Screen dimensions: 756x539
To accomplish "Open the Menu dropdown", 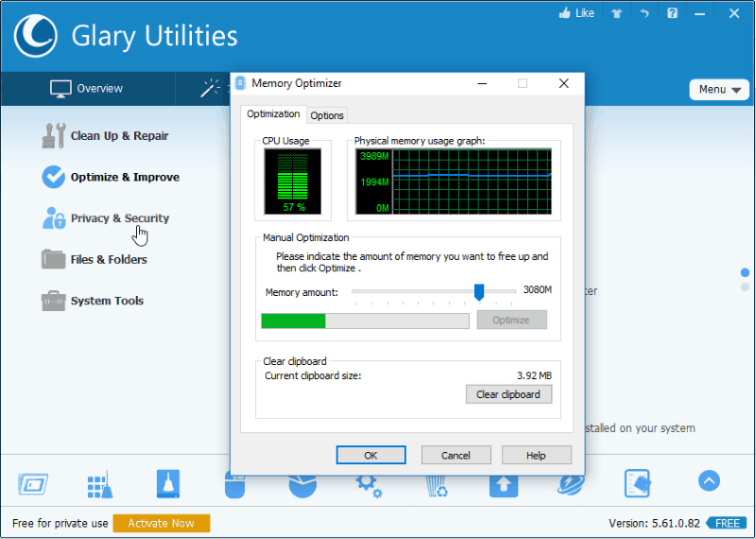I will pyautogui.click(x=719, y=90).
